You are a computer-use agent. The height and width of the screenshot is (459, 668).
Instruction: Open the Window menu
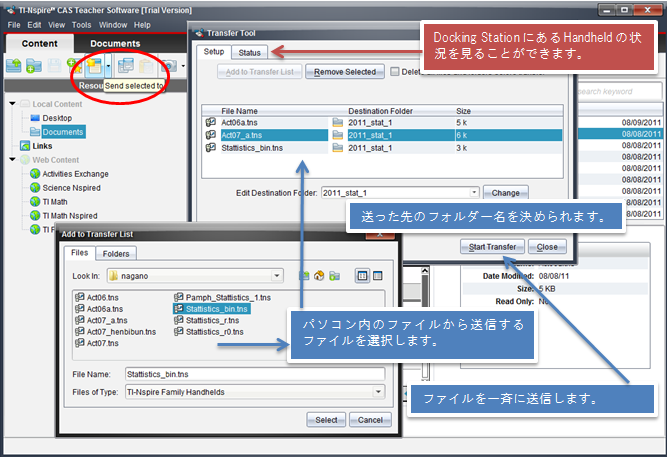coord(113,25)
